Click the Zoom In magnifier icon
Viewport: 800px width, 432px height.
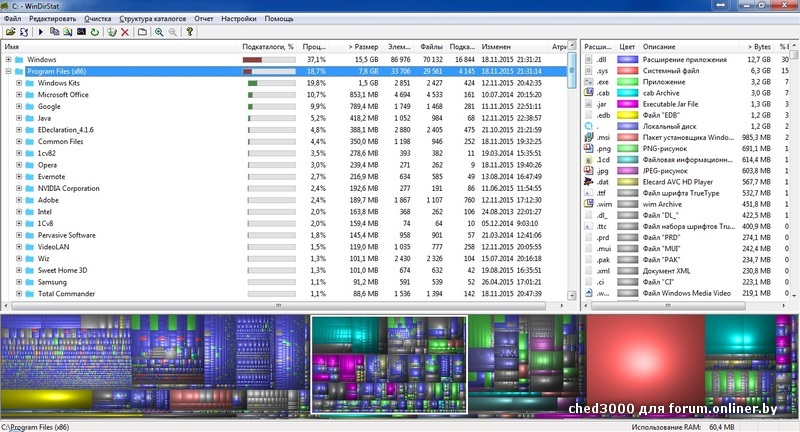tap(159, 32)
